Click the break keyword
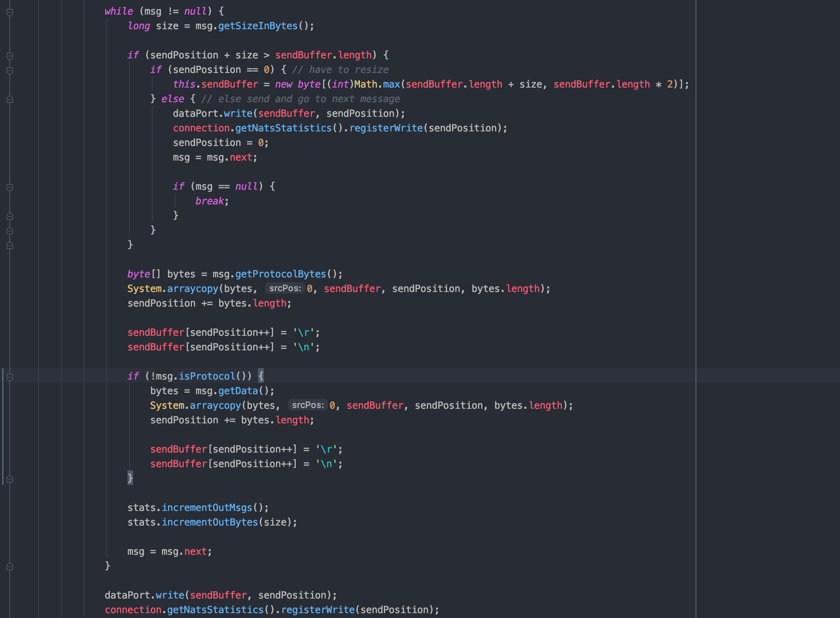This screenshot has height=618, width=840. (x=209, y=201)
